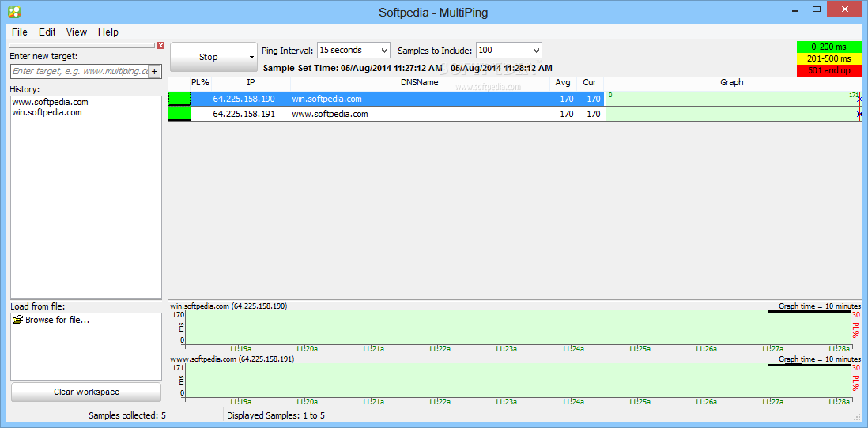Click Browse for file... link

pos(58,320)
